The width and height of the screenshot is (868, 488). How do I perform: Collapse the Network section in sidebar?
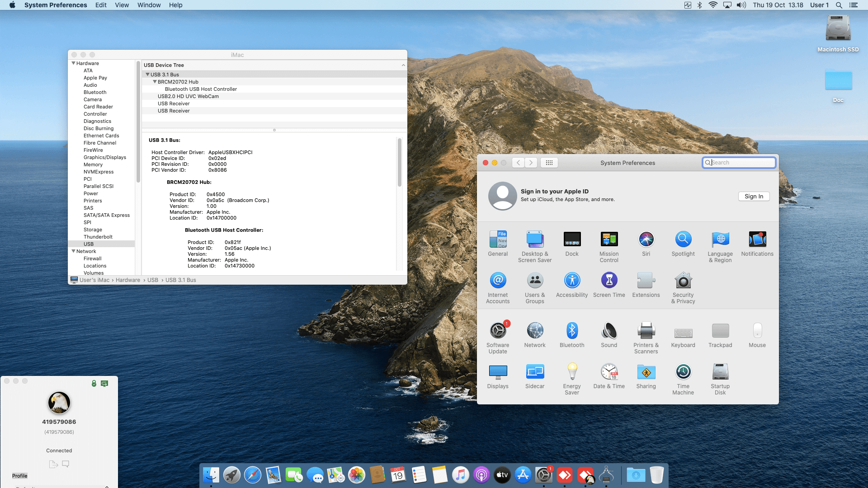73,251
